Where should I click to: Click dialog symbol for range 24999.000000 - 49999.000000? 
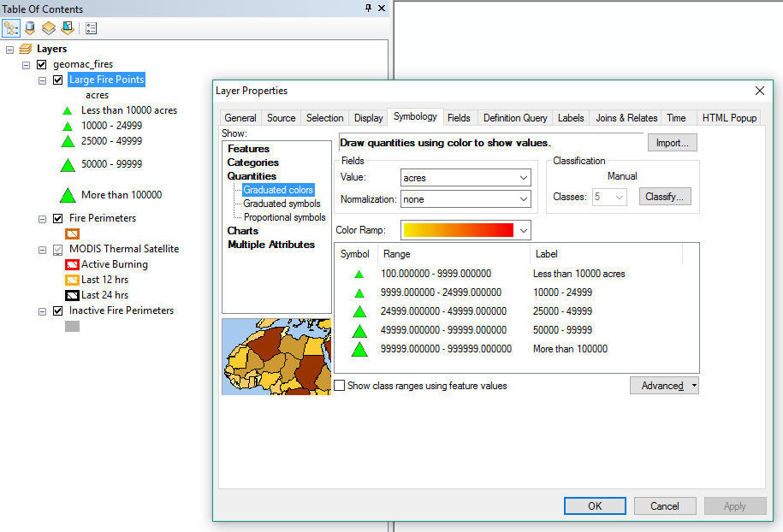[359, 311]
